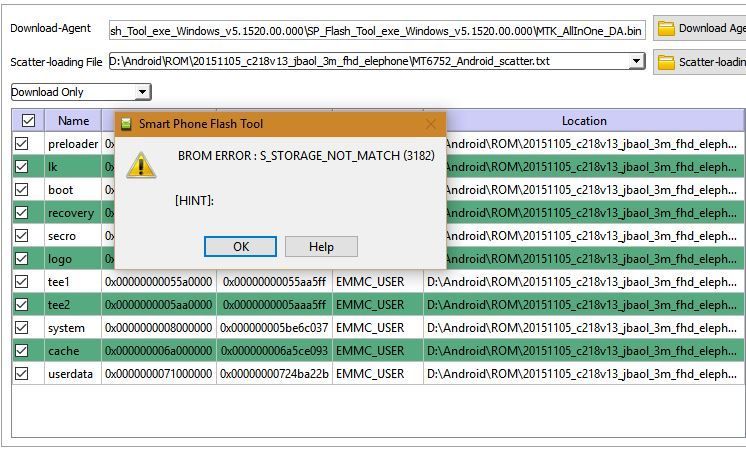746x449 pixels.
Task: Click EMMC_USER region in tee1 row
Action: [x=378, y=282]
